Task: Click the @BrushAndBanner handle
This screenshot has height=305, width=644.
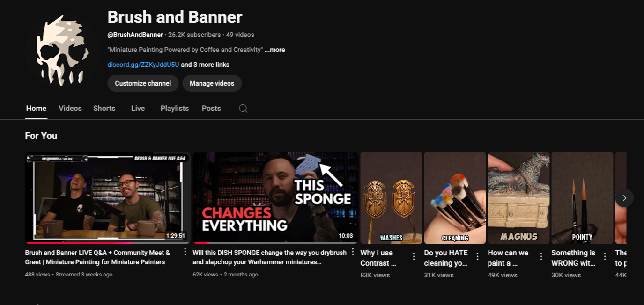Action: tap(135, 35)
